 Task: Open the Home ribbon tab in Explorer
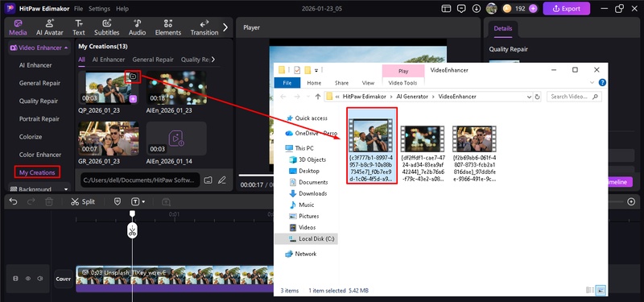[314, 83]
